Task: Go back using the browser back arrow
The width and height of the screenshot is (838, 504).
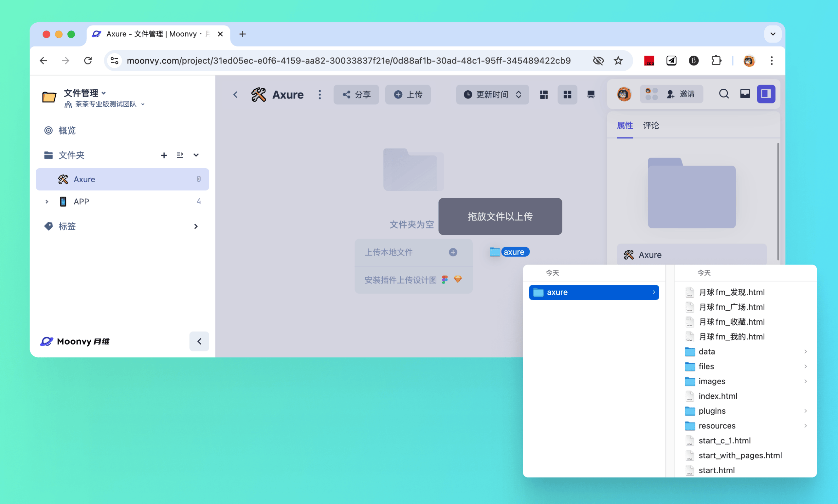Action: click(44, 61)
